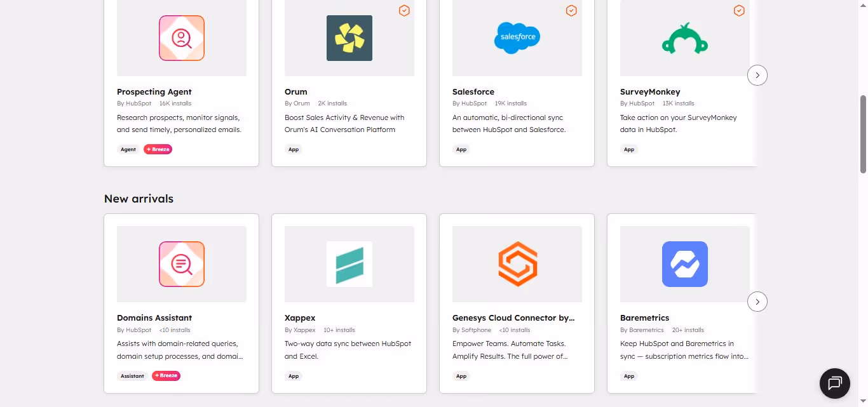This screenshot has width=868, height=407.
Task: Open the Xappex listing title
Action: click(300, 317)
